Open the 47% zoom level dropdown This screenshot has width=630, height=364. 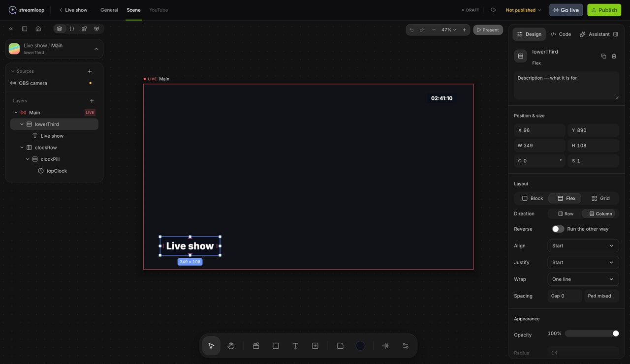(x=448, y=30)
